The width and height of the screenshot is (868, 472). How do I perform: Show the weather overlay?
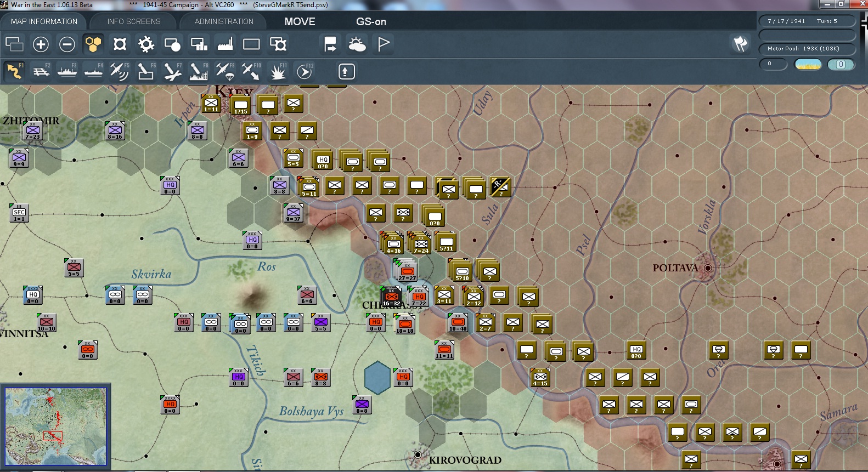(x=357, y=44)
